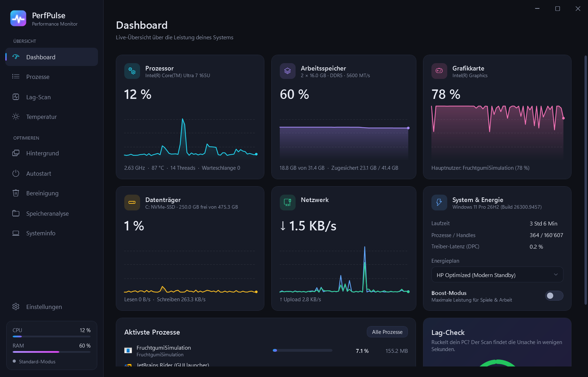Click the Speicheranalyse folder icon
Image resolution: width=588 pixels, height=377 pixels.
(16, 213)
